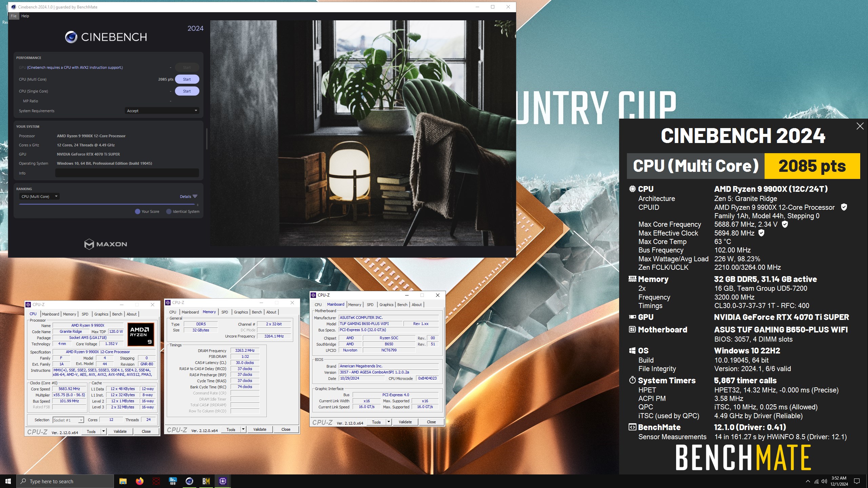Click the GPU card icon in BenchMate panel
Screen dimensions: 868x488
pos(632,317)
